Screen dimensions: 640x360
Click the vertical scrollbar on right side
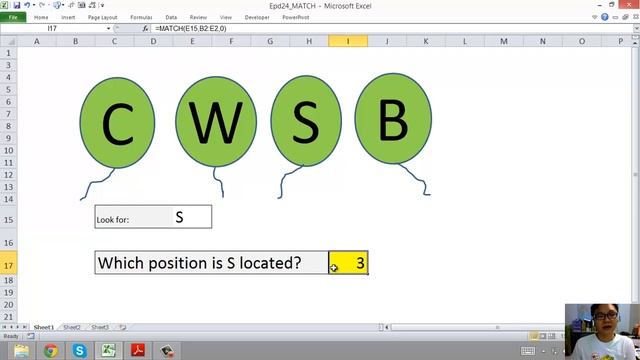(636, 175)
